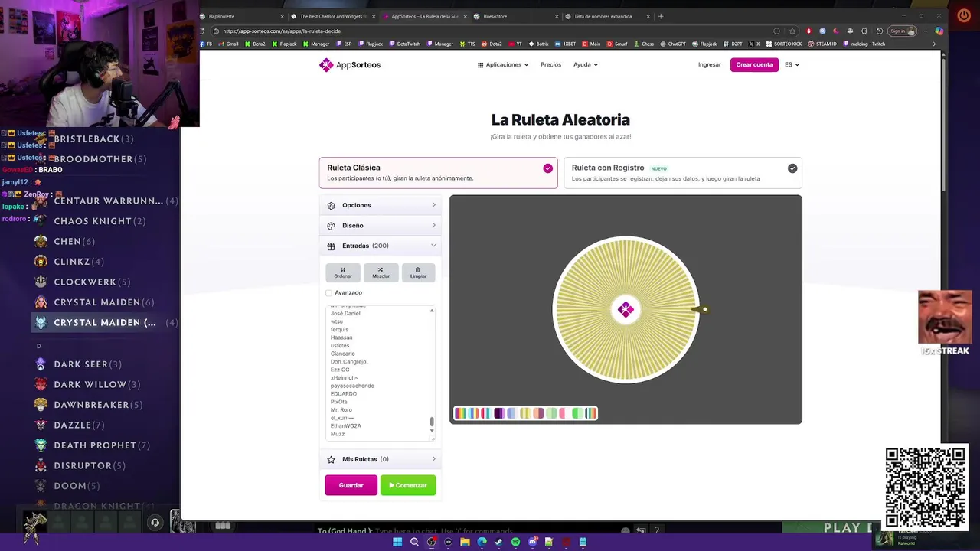Open the Chess bookmark
980x551 pixels.
point(644,44)
